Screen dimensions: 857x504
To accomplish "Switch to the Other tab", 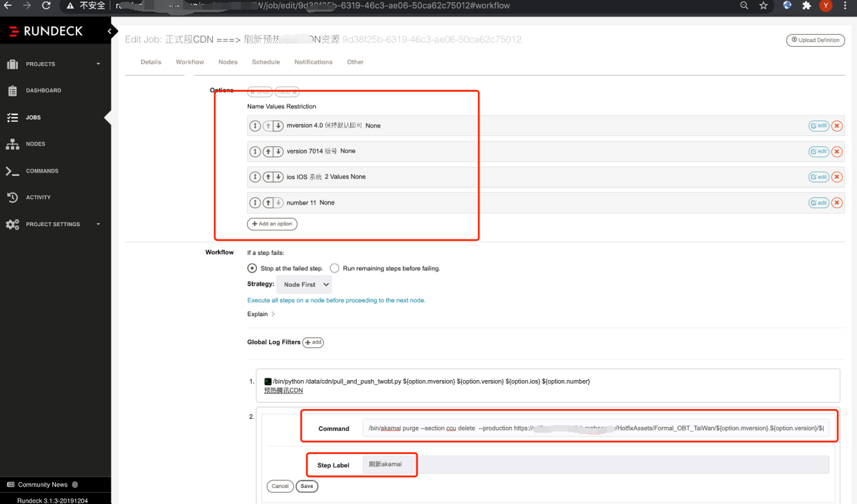I will (355, 62).
